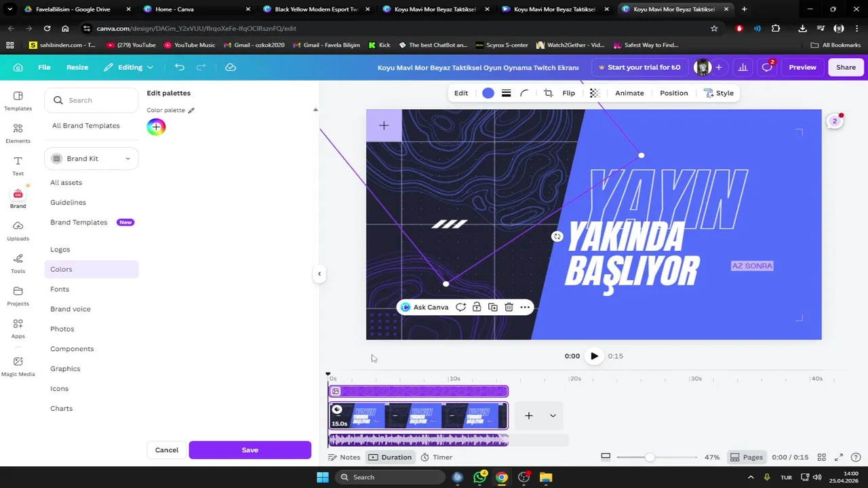
Task: Undo the last action
Action: click(179, 67)
